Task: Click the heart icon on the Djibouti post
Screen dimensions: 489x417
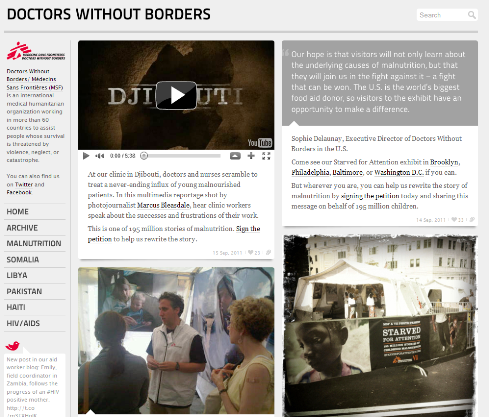Action: tap(251, 253)
